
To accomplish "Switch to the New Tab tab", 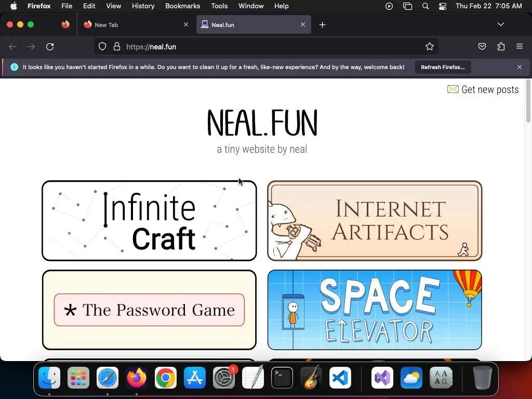I will pos(136,24).
